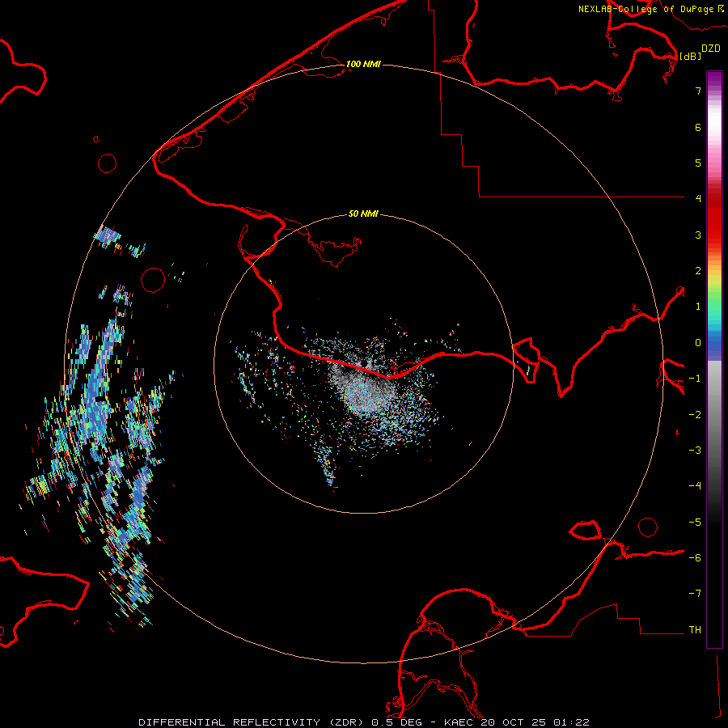This screenshot has width=728, height=728.
Task: Click the '0' value on the color scale
Action: (x=698, y=343)
